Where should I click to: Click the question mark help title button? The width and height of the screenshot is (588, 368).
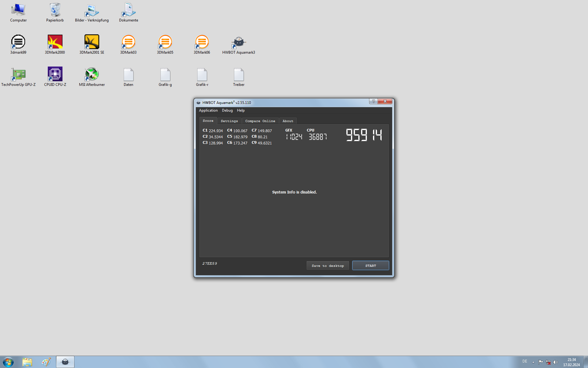pos(373,101)
